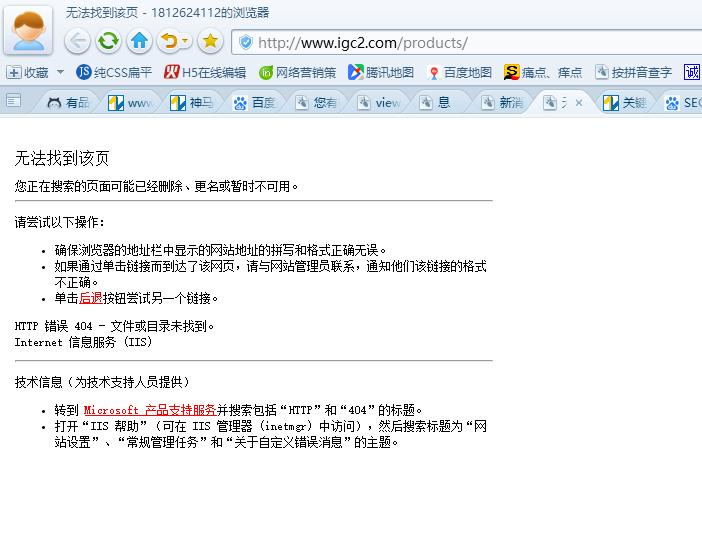Image resolution: width=702 pixels, height=540 pixels.
Task: Open the 诚 bookmark icon
Action: click(x=692, y=72)
